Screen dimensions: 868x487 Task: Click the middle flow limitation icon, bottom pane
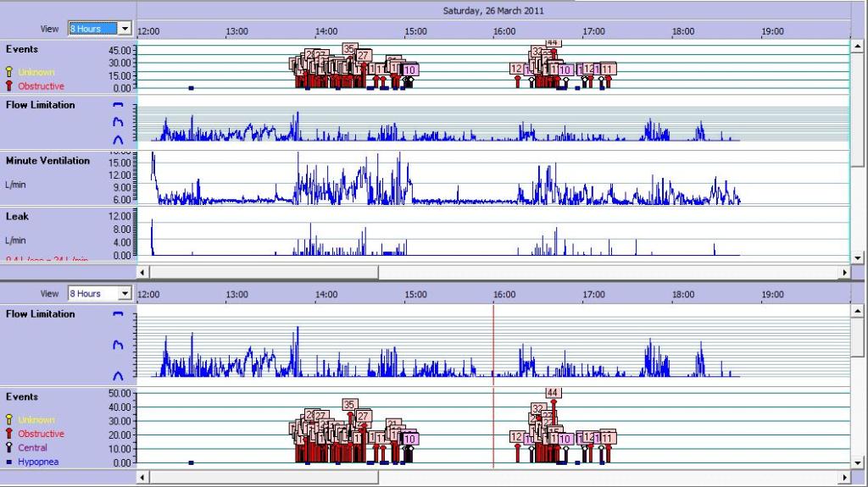(x=118, y=345)
